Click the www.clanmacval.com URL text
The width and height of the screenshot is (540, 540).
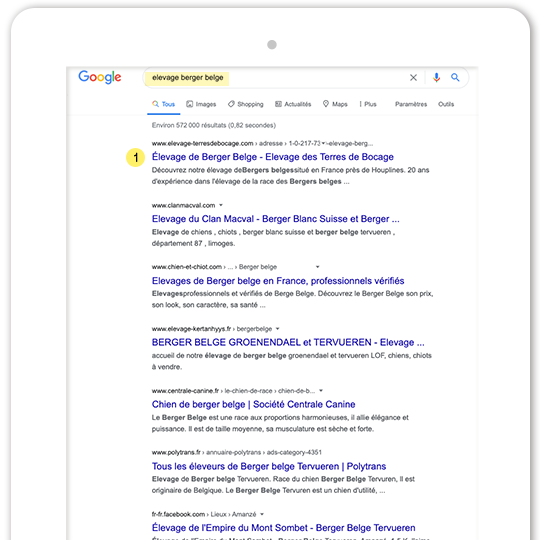[183, 205]
